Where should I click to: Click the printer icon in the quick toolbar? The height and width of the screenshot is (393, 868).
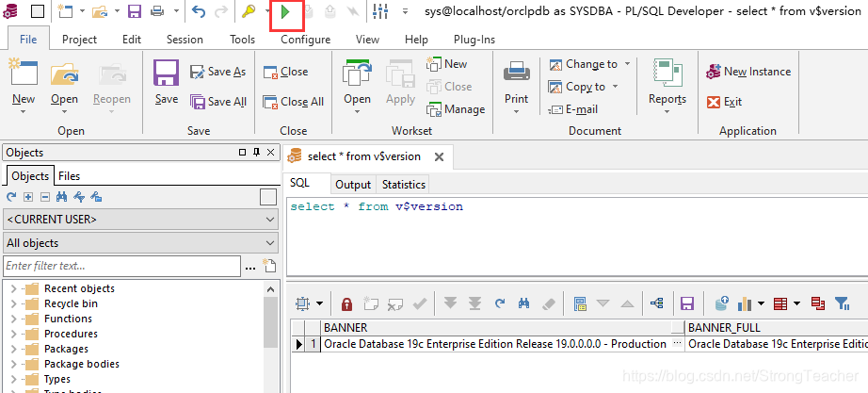pos(158,11)
